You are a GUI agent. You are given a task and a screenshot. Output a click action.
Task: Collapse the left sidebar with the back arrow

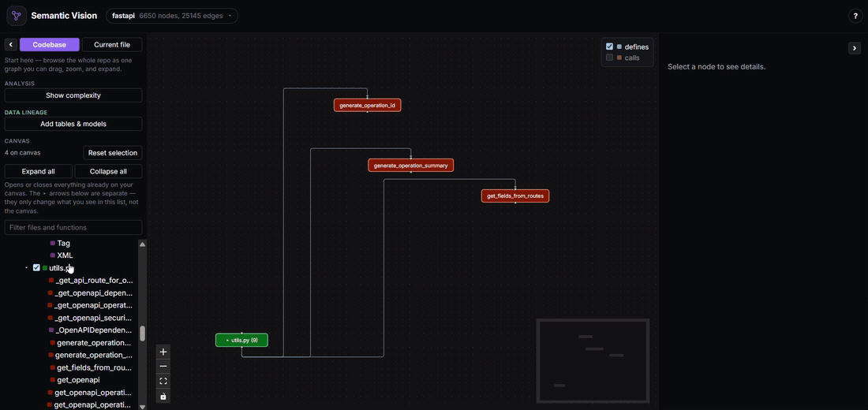click(x=10, y=45)
